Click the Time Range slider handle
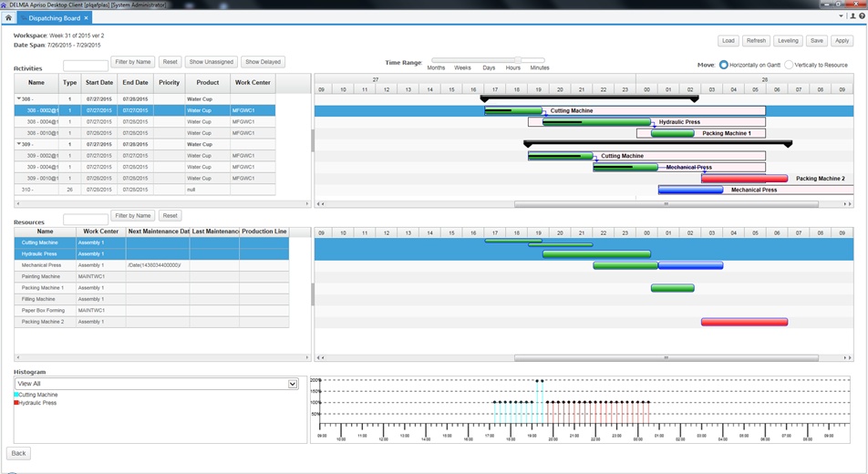 (518, 60)
